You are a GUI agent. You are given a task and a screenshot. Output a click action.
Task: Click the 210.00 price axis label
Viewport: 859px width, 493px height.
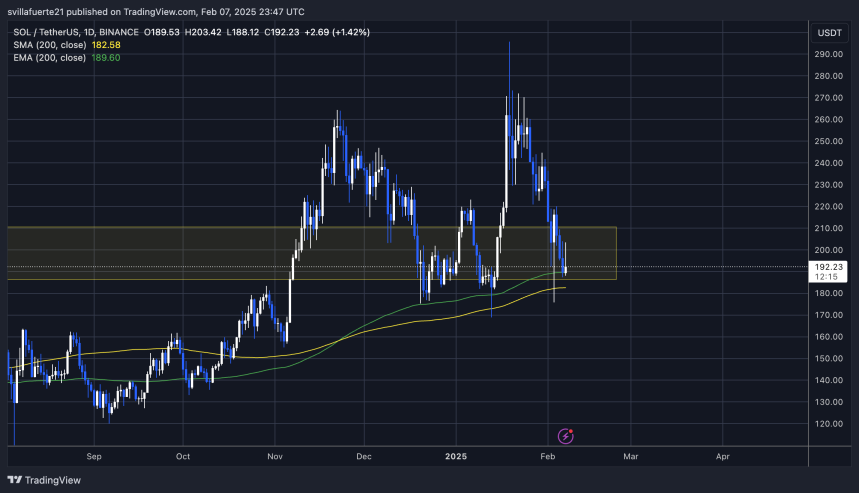point(828,228)
